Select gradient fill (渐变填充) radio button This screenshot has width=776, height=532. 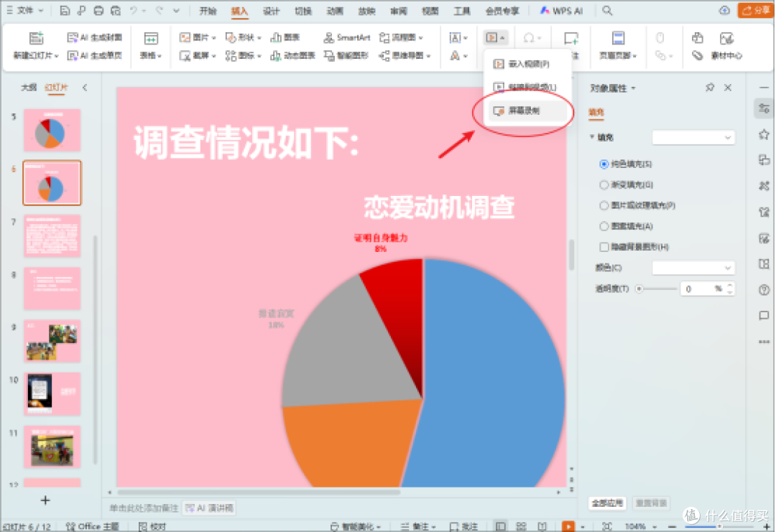(604, 185)
